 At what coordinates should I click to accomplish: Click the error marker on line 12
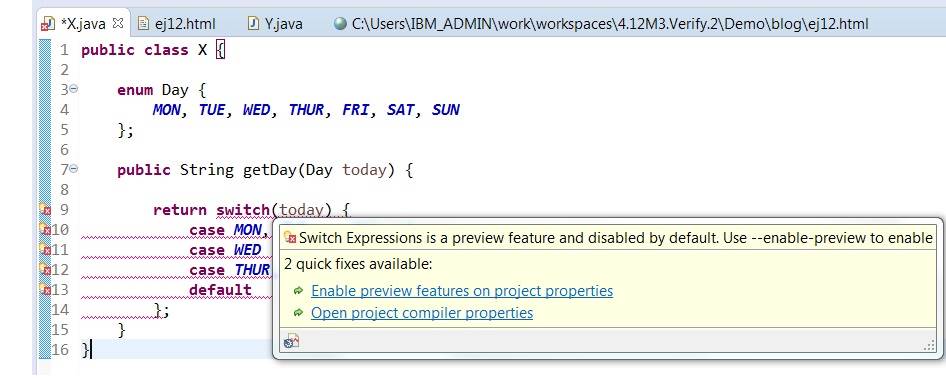(45, 269)
